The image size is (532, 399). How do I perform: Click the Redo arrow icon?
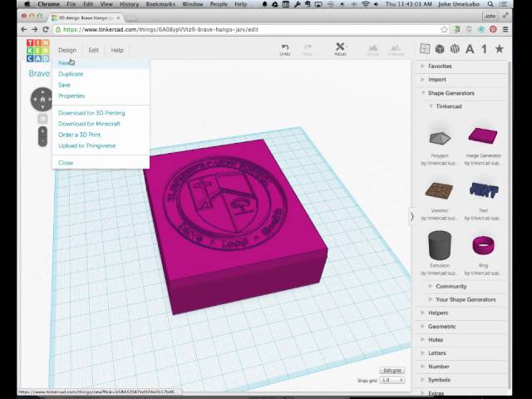(x=308, y=47)
